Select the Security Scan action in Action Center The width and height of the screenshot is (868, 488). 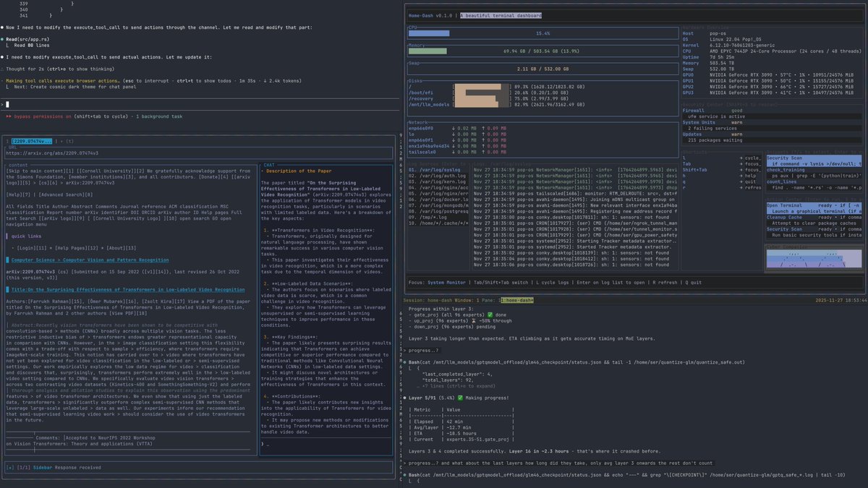click(814, 231)
